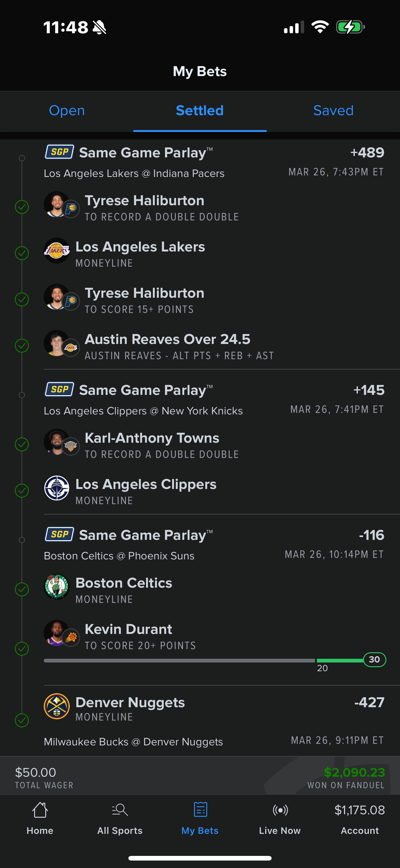Viewport: 400px width, 868px height.
Task: Tap green check beside Denver Nuggets Moneyline
Action: click(22, 721)
